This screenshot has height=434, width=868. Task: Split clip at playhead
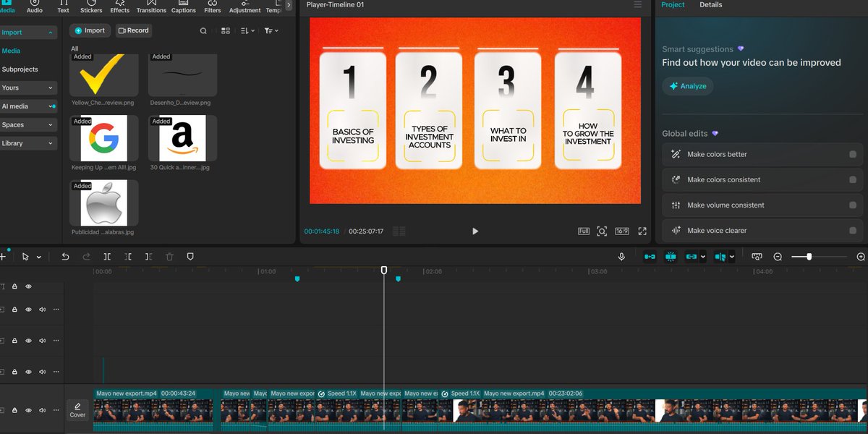tap(107, 257)
